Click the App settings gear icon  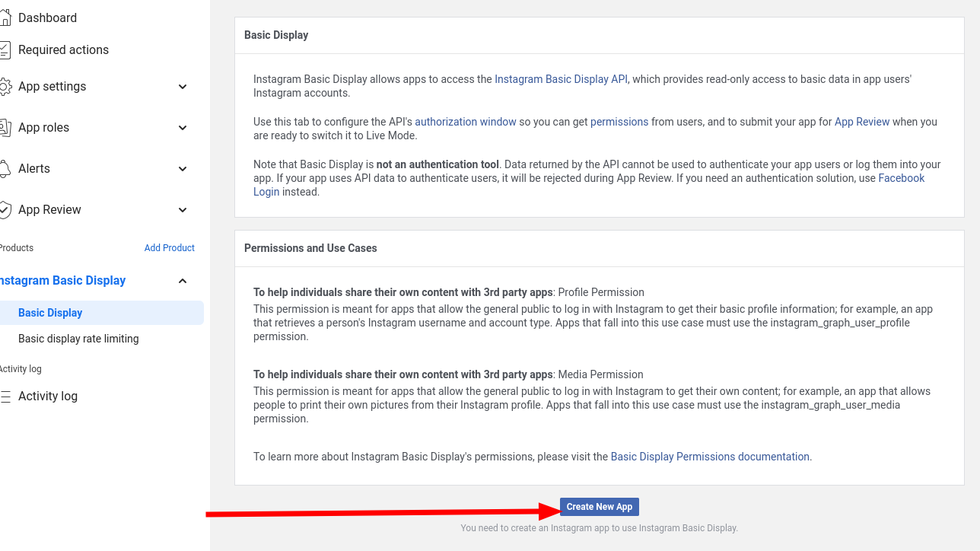tap(5, 87)
